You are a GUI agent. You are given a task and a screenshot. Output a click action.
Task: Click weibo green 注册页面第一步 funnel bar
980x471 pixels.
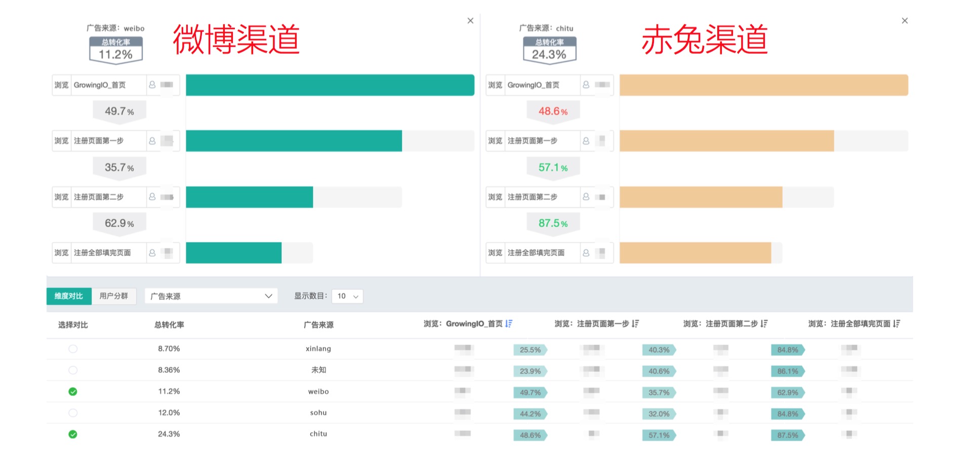tap(294, 141)
